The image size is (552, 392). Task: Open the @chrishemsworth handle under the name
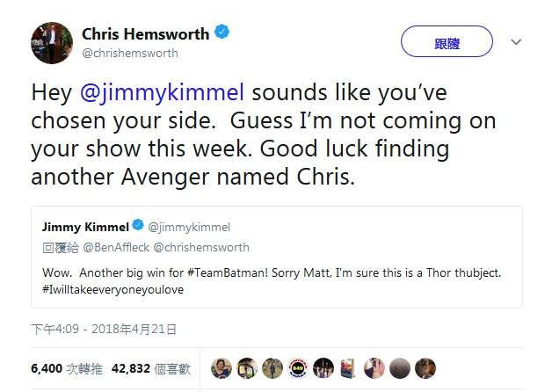(x=130, y=53)
